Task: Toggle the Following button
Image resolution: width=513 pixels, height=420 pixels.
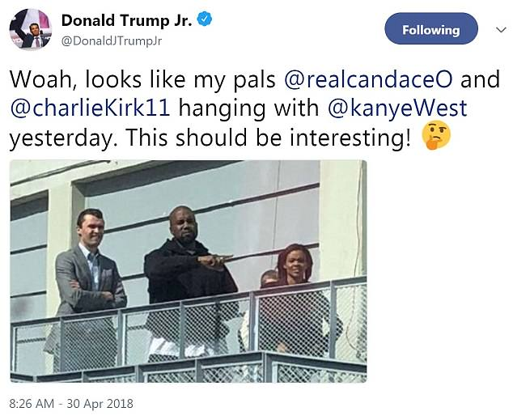Action: click(430, 30)
